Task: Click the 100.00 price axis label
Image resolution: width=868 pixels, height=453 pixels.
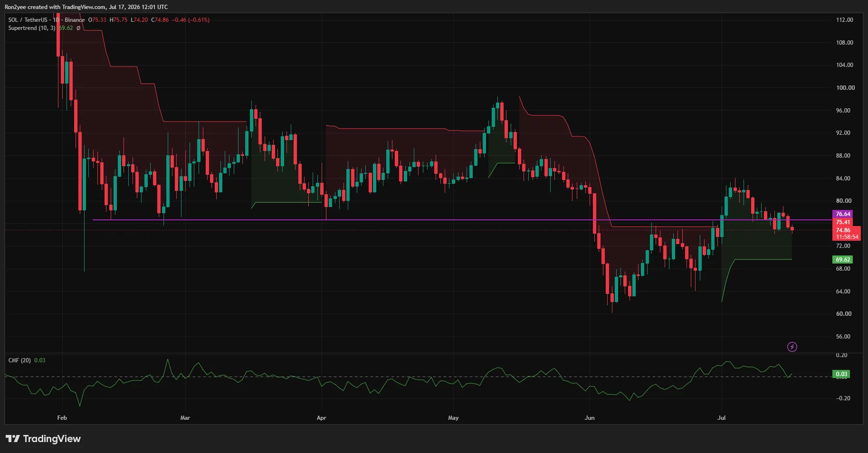Action: click(x=844, y=88)
